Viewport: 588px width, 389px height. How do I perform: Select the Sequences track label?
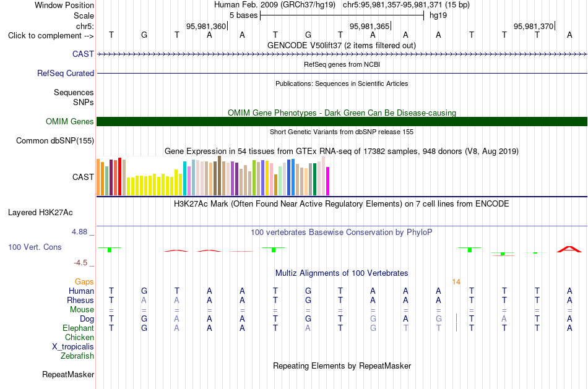[x=74, y=92]
